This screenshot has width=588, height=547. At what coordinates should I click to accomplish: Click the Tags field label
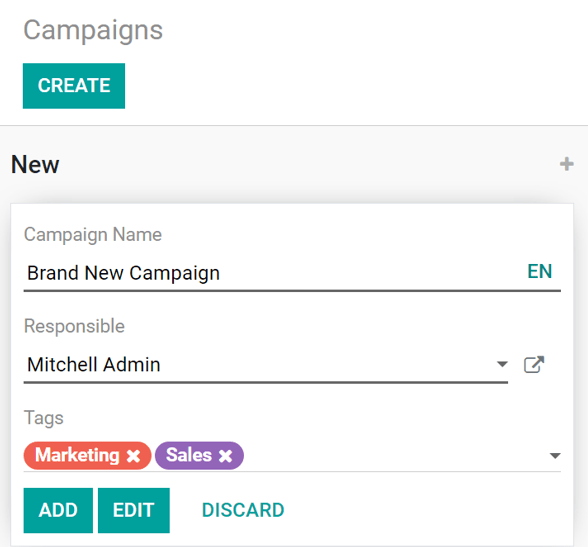tap(44, 418)
